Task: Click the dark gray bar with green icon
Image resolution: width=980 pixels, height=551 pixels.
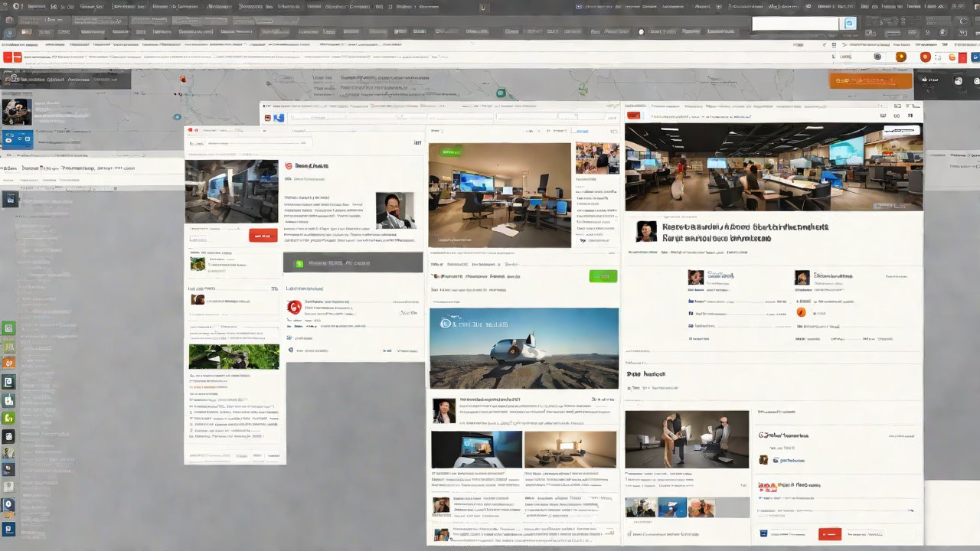Action: pyautogui.click(x=352, y=262)
